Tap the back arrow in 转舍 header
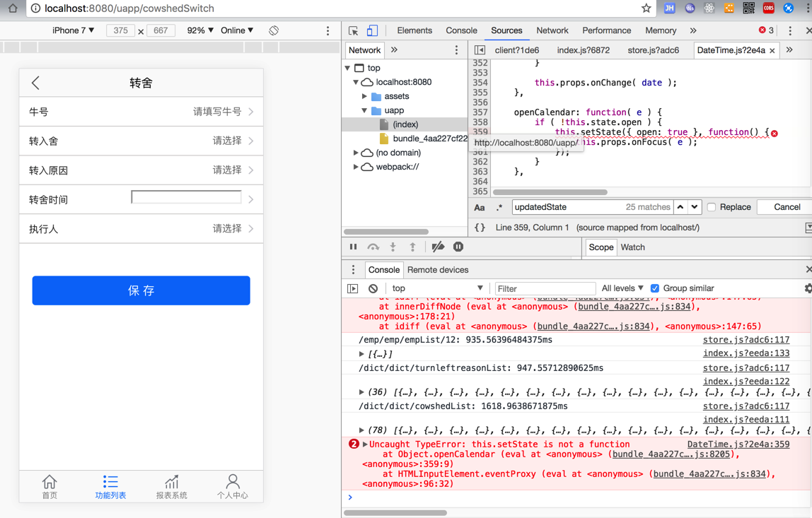Image resolution: width=812 pixels, height=518 pixels. tap(36, 83)
